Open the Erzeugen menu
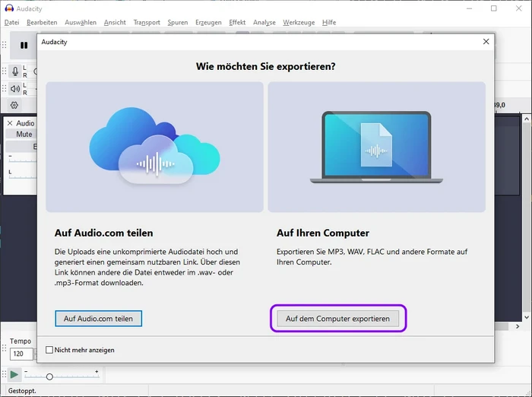 [x=208, y=22]
